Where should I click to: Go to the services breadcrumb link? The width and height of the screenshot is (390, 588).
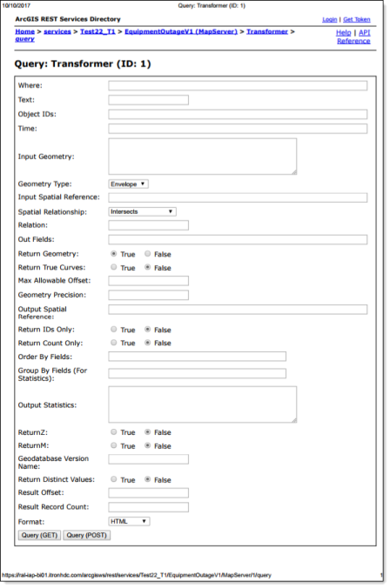pyautogui.click(x=57, y=31)
